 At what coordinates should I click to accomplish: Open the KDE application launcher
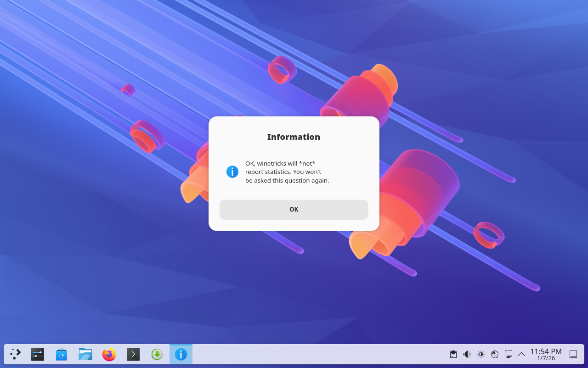[x=16, y=354]
